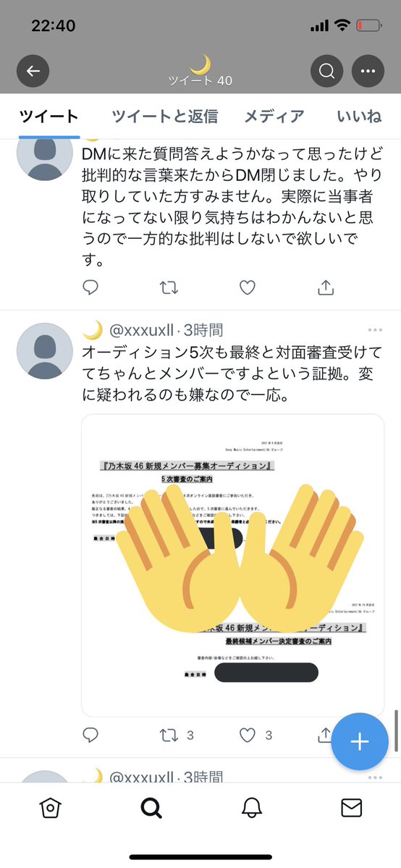
Task: Like the audition tweet with 3 likes
Action: pos(256,735)
